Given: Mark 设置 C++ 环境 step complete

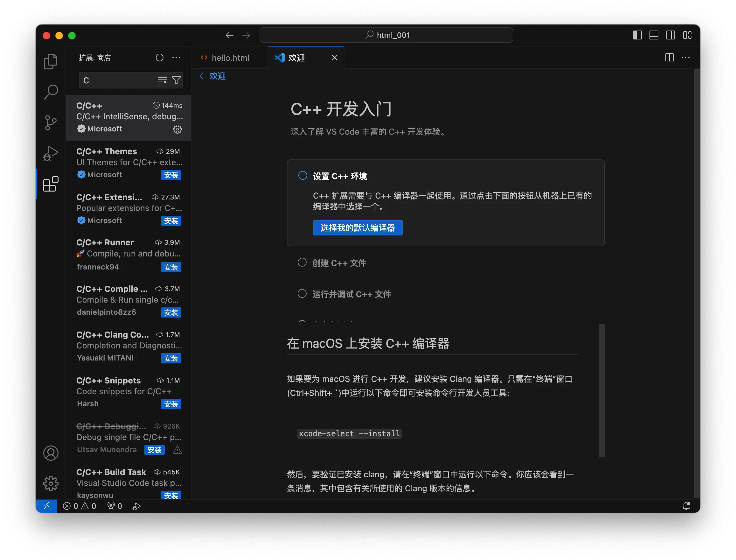Looking at the screenshot, I should [302, 175].
